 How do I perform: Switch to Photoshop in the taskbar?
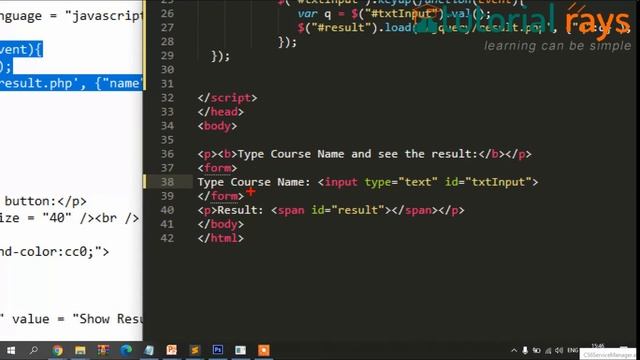218,350
